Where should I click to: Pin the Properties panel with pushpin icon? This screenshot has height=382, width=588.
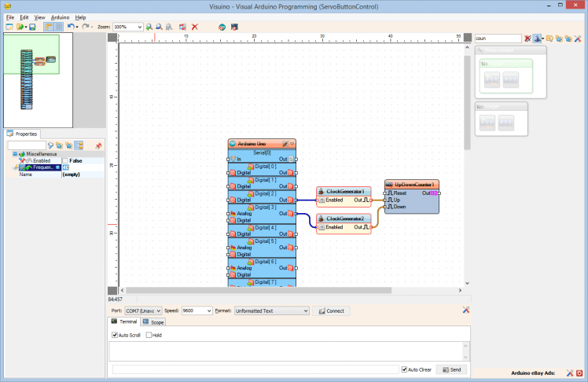[98, 145]
